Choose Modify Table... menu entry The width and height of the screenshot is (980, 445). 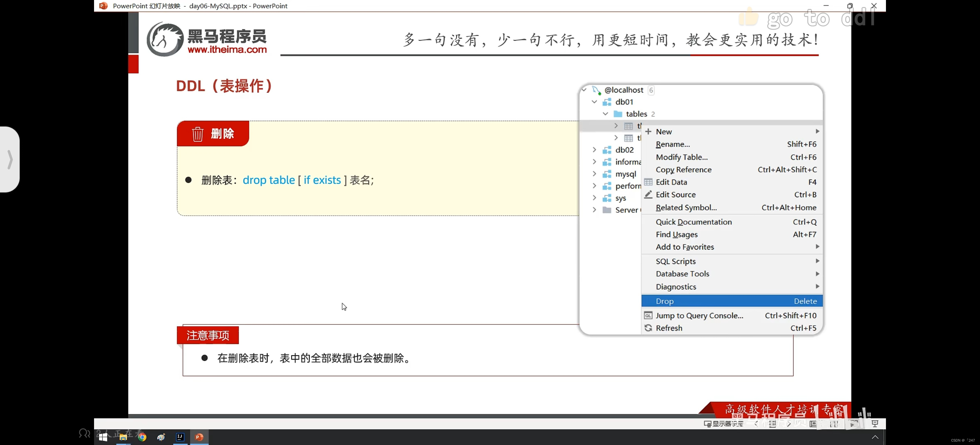click(x=732, y=157)
